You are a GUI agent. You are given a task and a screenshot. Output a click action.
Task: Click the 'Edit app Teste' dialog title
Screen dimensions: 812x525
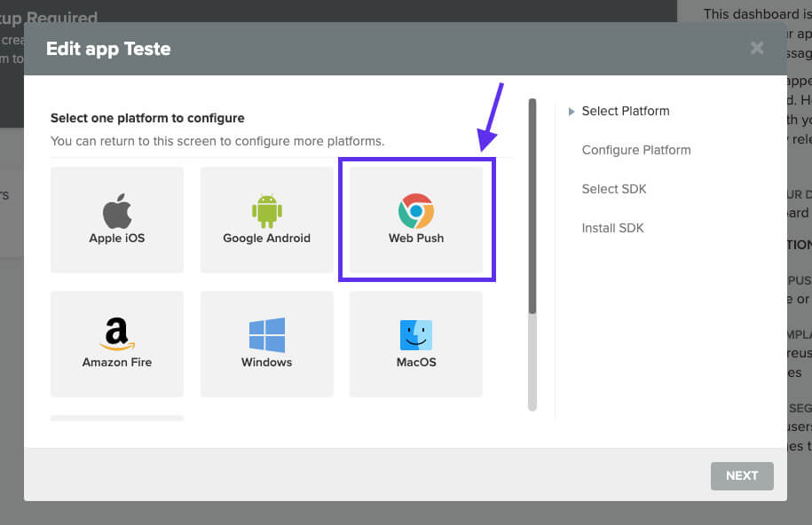pos(108,49)
